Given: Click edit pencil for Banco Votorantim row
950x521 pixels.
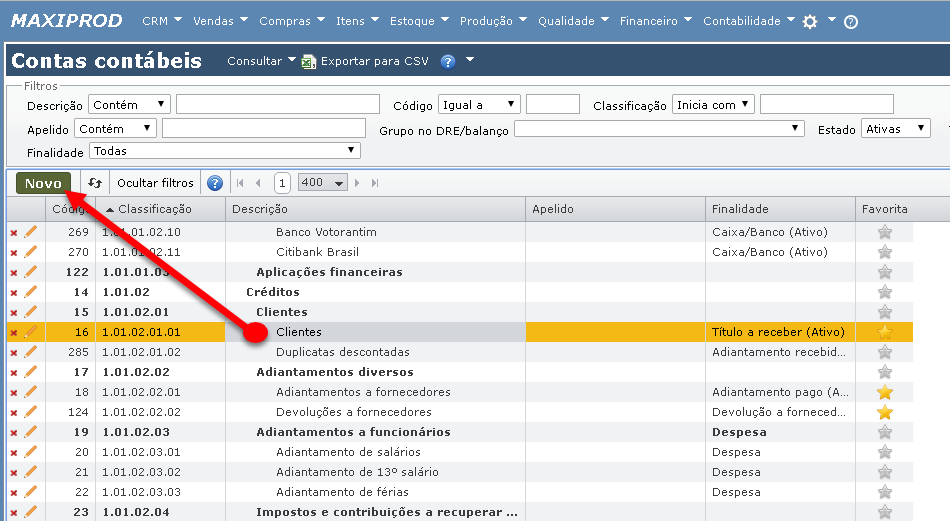Looking at the screenshot, I should pos(30,232).
